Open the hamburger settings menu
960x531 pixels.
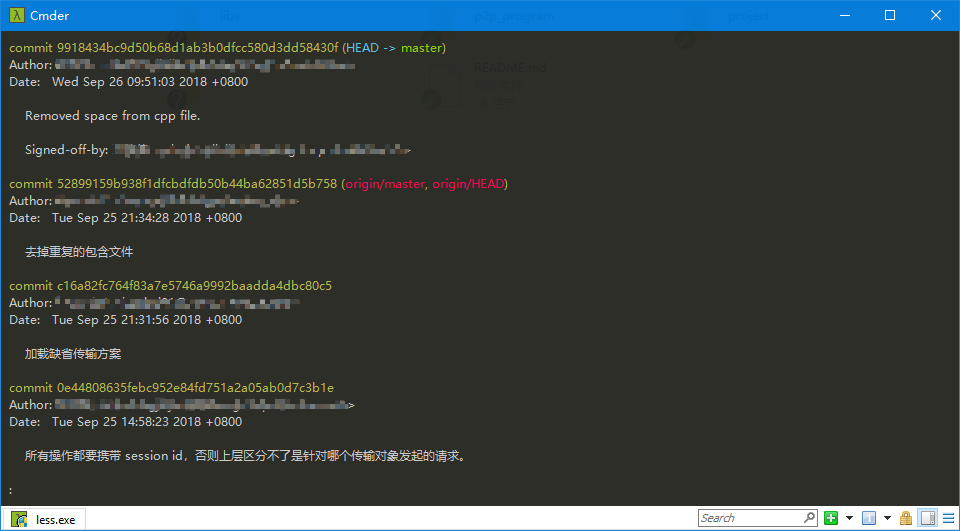[948, 518]
